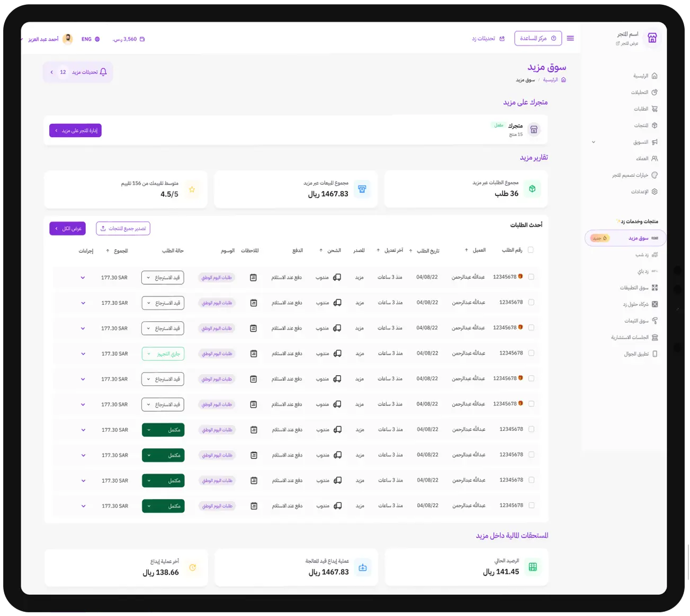Open the الرئيسية home icon in sidebar

click(x=654, y=76)
